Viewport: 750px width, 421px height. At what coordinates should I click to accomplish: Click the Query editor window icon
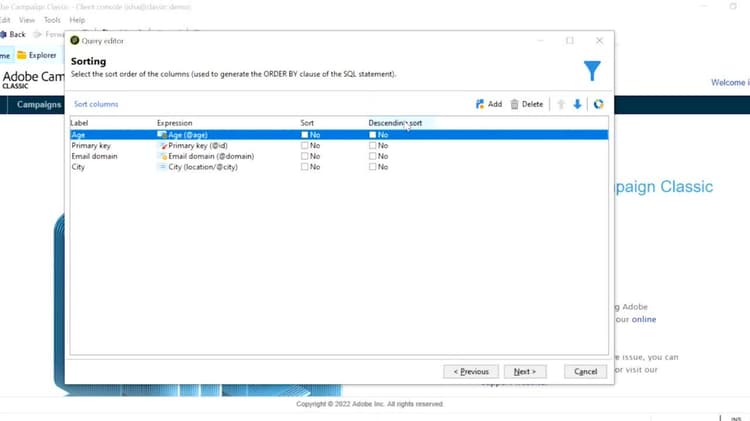(75, 41)
